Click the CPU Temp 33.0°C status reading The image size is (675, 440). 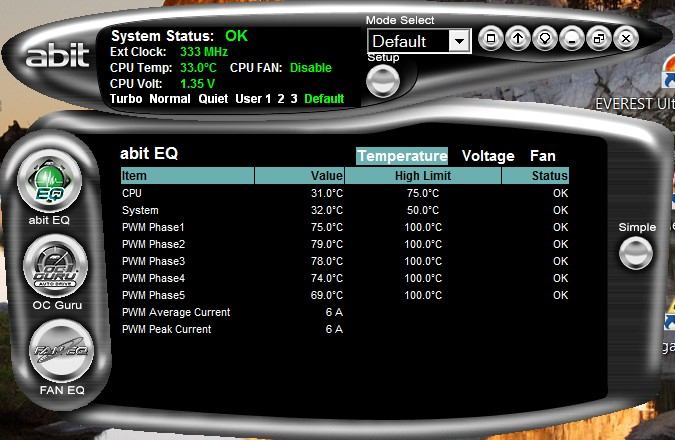[198, 68]
